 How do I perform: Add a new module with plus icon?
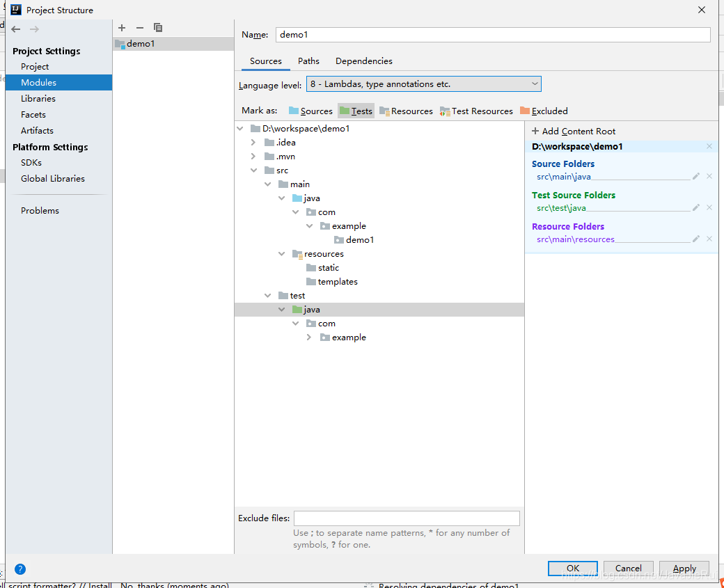[122, 28]
